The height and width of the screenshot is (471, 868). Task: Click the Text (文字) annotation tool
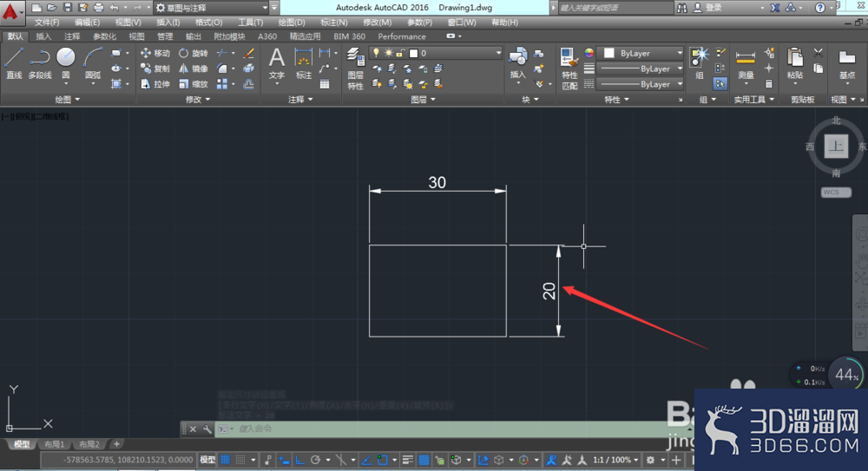[276, 63]
